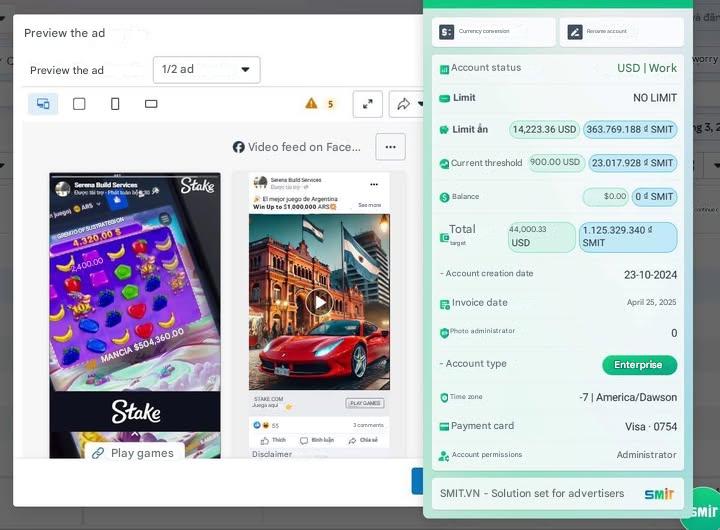Click the round SMIT floating button
The height and width of the screenshot is (530, 720).
coord(702,511)
